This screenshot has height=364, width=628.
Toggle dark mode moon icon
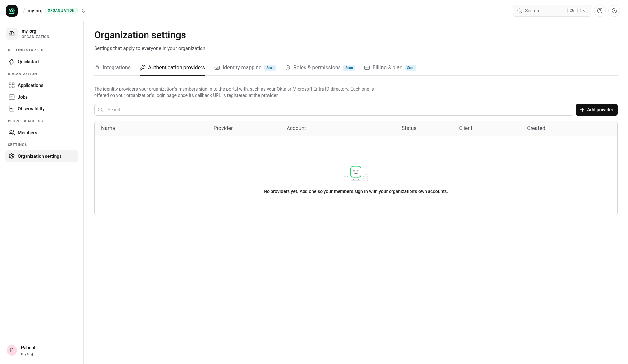click(x=614, y=11)
